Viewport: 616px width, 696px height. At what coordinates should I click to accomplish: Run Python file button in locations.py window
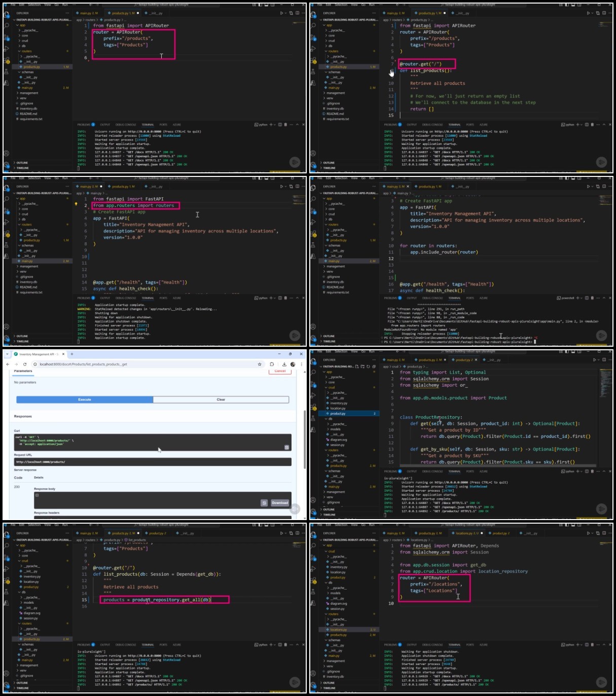[x=588, y=533]
